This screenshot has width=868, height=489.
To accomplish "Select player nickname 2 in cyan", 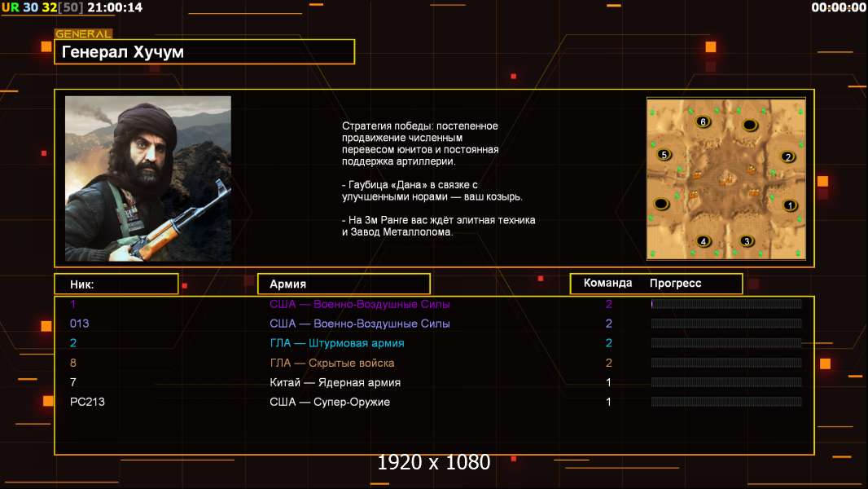I will point(73,343).
